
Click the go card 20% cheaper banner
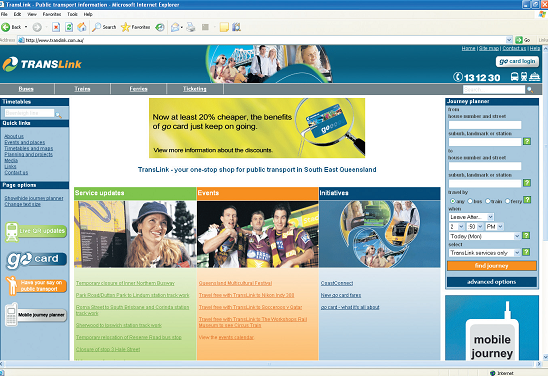[257, 128]
